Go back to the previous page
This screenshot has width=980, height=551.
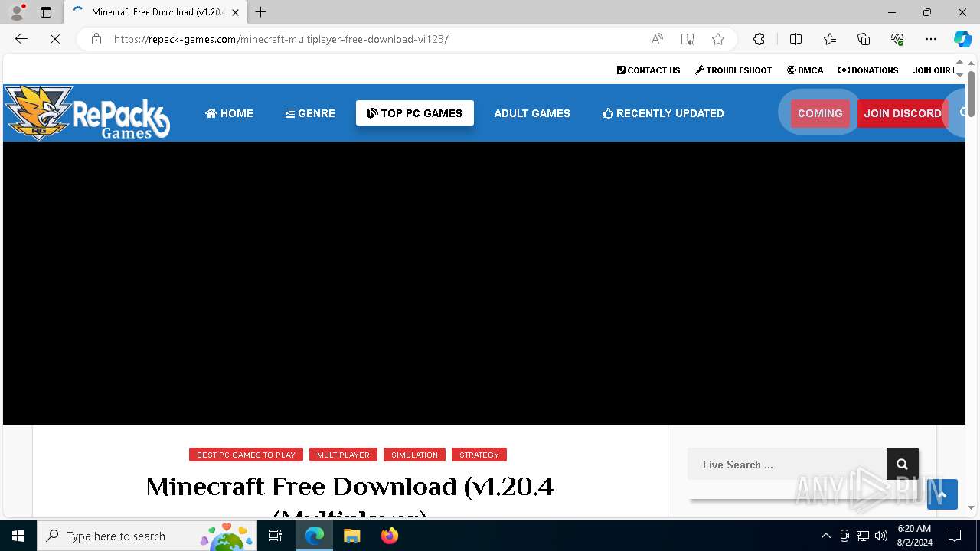pyautogui.click(x=21, y=39)
